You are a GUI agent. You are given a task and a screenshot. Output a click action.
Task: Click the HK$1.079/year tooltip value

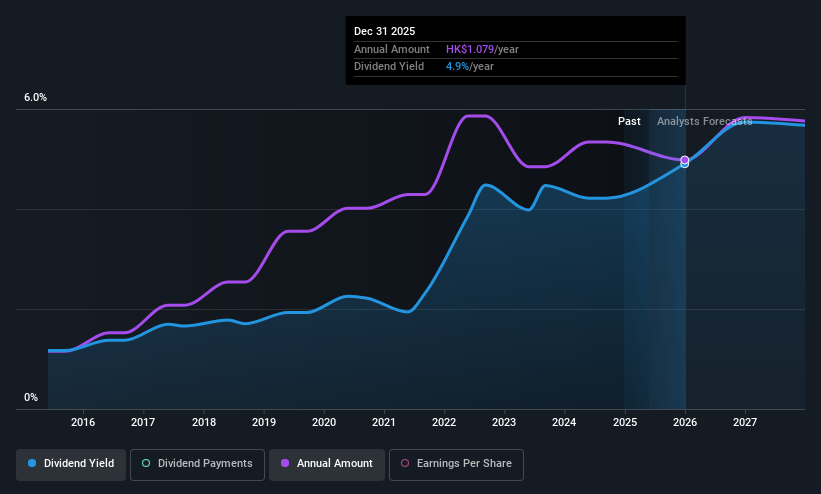(x=482, y=49)
